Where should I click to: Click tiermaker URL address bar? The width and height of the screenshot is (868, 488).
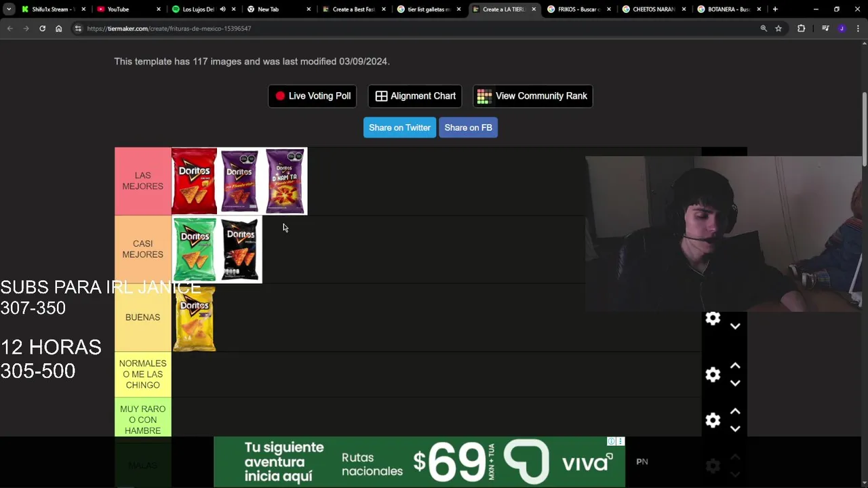420,28
